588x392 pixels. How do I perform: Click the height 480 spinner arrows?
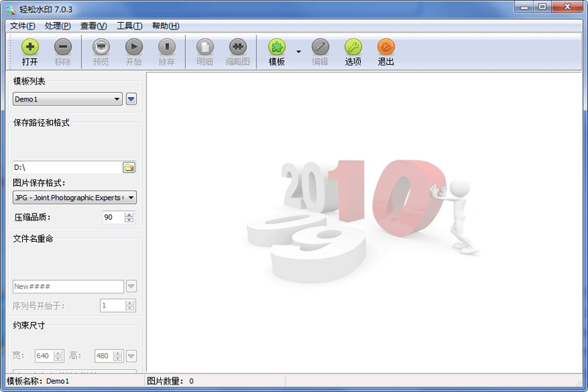click(118, 356)
